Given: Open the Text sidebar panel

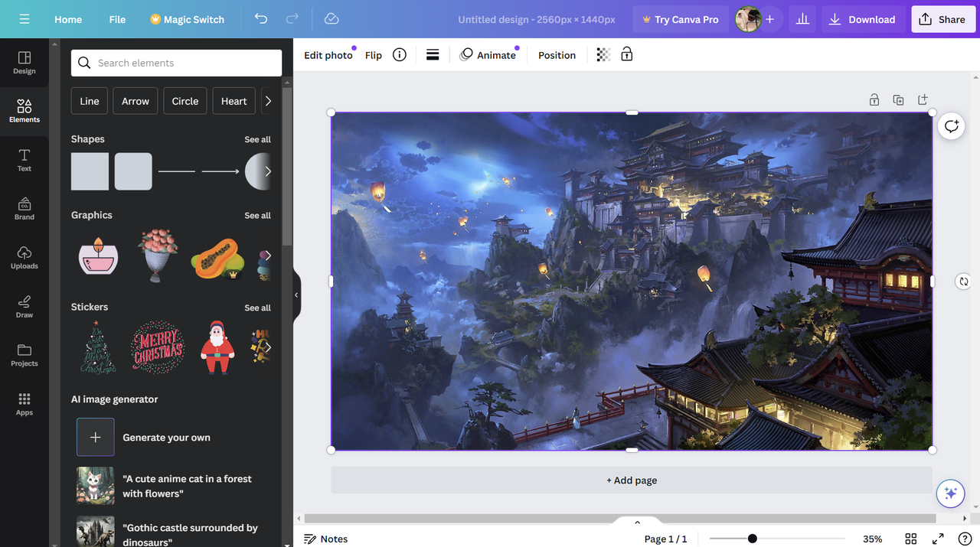Looking at the screenshot, I should point(24,160).
